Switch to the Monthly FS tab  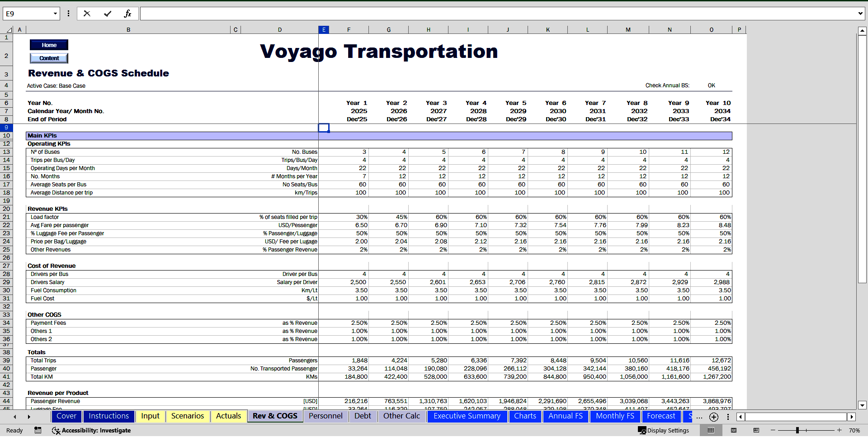(615, 416)
